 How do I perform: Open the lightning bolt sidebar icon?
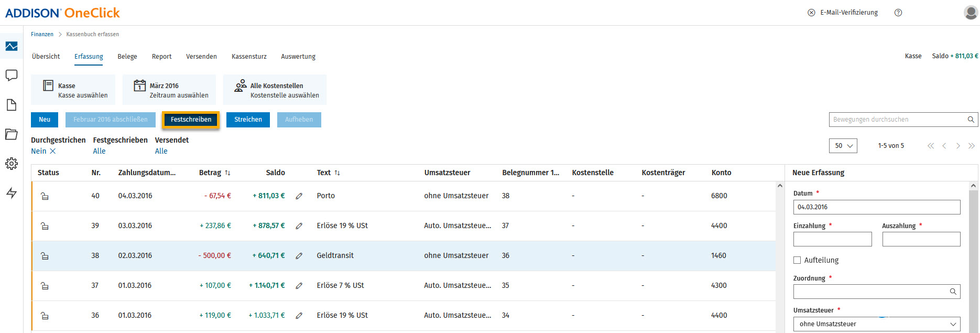[x=12, y=193]
